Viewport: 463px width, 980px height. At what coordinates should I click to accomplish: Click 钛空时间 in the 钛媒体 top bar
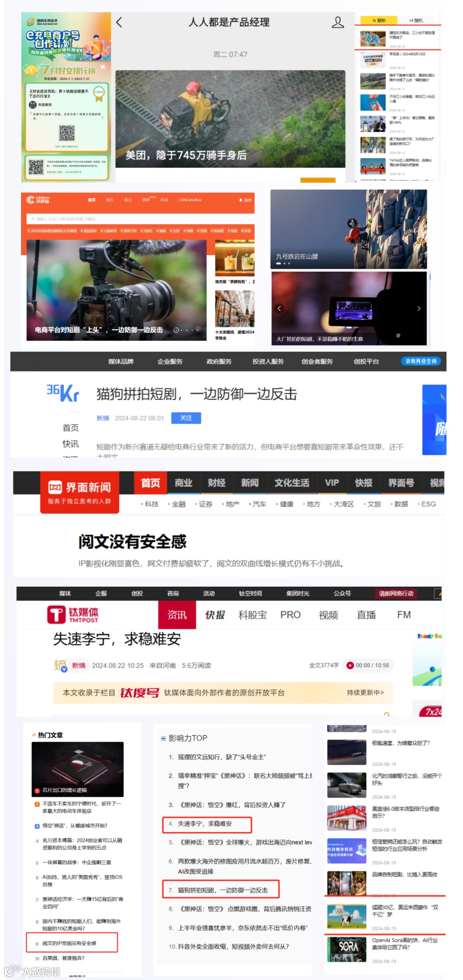pos(250,593)
